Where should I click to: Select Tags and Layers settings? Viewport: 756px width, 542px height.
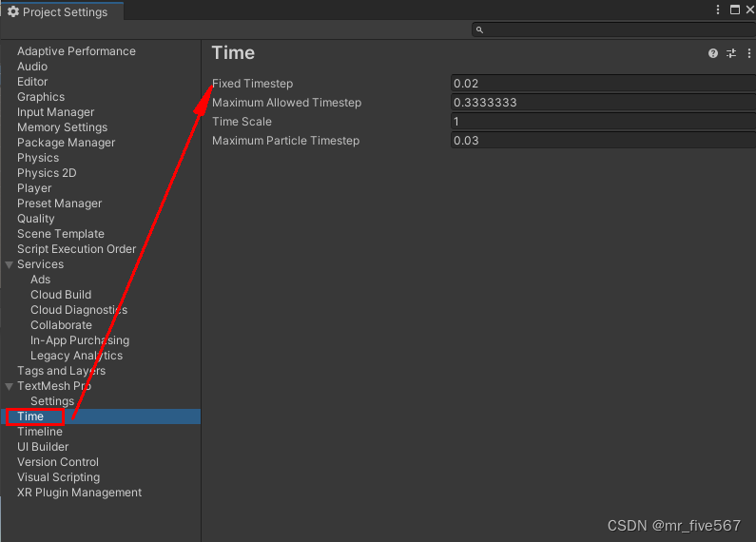[61, 371]
